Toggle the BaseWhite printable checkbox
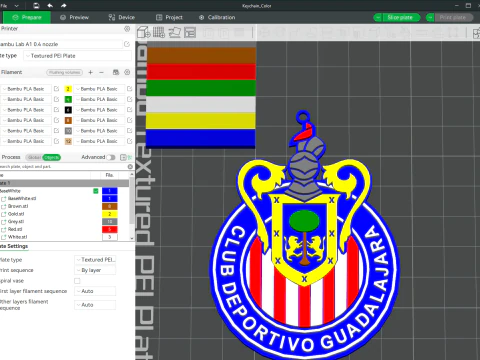480x360 pixels. click(x=96, y=191)
